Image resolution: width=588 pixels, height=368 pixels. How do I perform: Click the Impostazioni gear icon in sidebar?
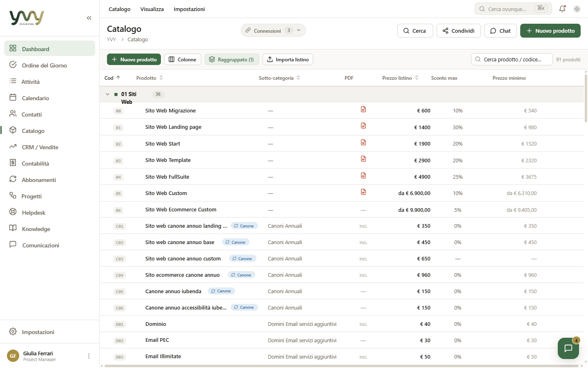(x=13, y=331)
